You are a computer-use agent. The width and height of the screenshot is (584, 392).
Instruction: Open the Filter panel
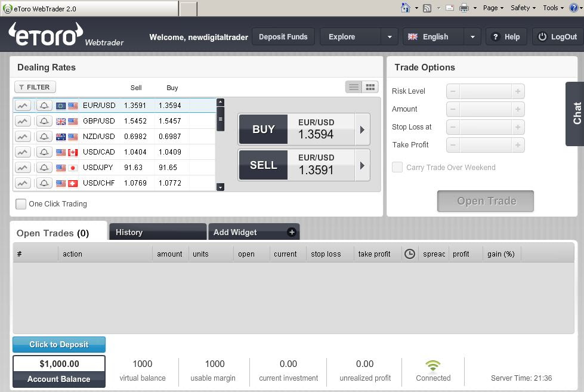click(x=34, y=87)
